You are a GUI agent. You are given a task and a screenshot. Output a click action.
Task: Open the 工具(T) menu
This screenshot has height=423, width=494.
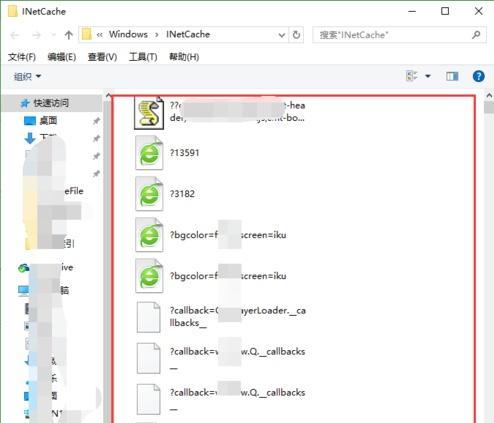143,57
